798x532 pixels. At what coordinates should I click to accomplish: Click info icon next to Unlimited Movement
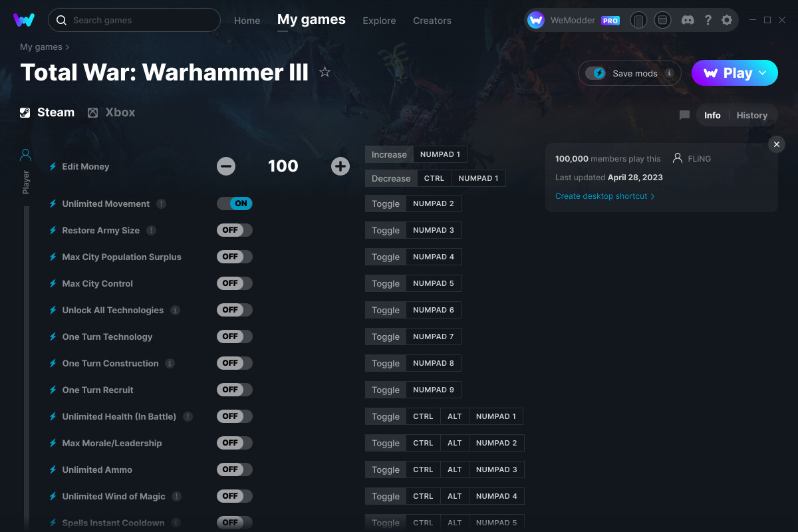tap(161, 203)
